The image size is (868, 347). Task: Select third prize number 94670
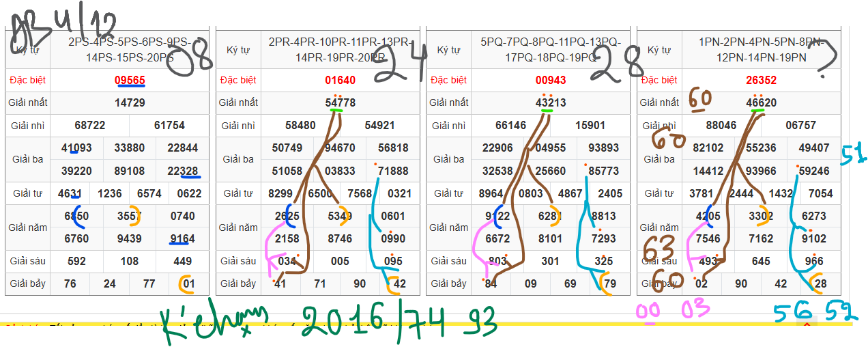click(x=340, y=148)
